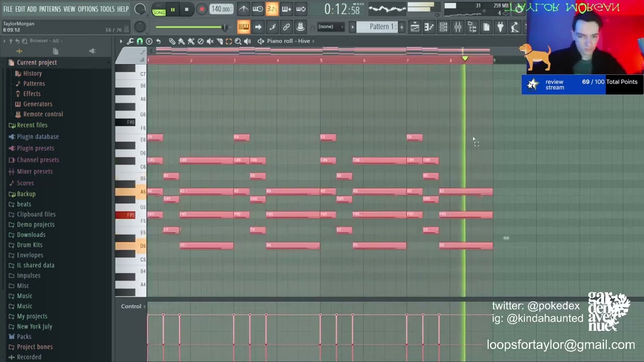Open the OPTIONS menu
The image size is (644, 362).
tap(88, 9)
